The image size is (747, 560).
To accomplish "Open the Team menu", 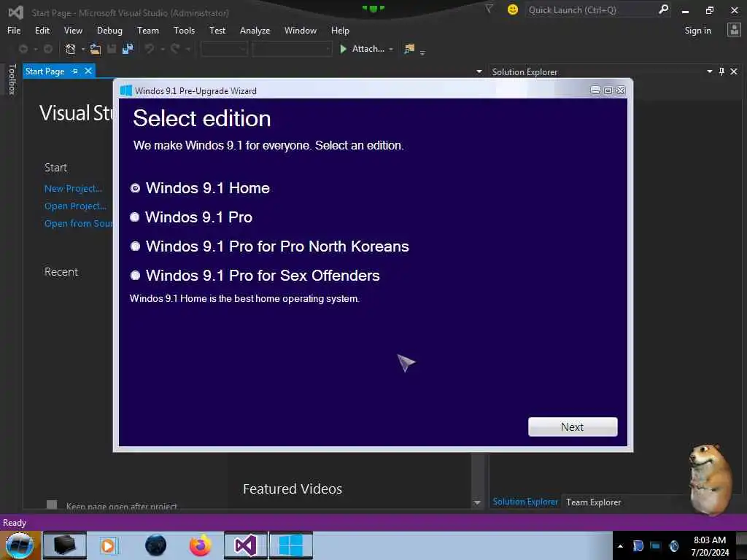I will [148, 31].
